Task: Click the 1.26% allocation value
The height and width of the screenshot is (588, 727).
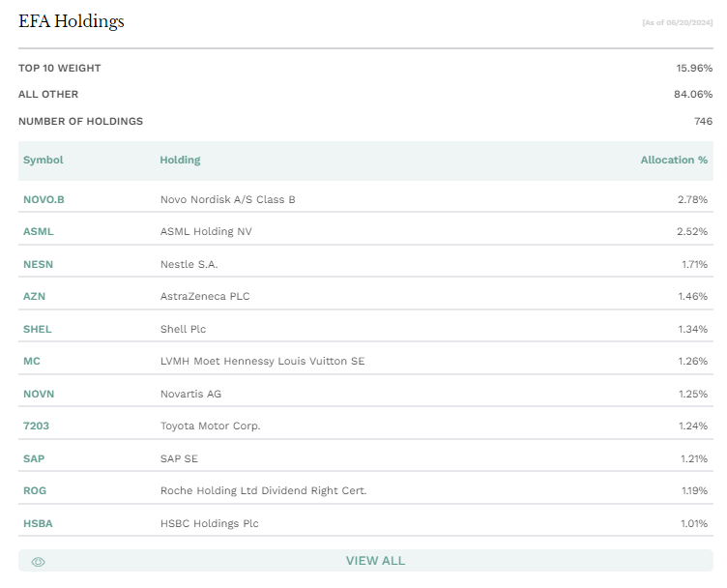Action: click(693, 362)
